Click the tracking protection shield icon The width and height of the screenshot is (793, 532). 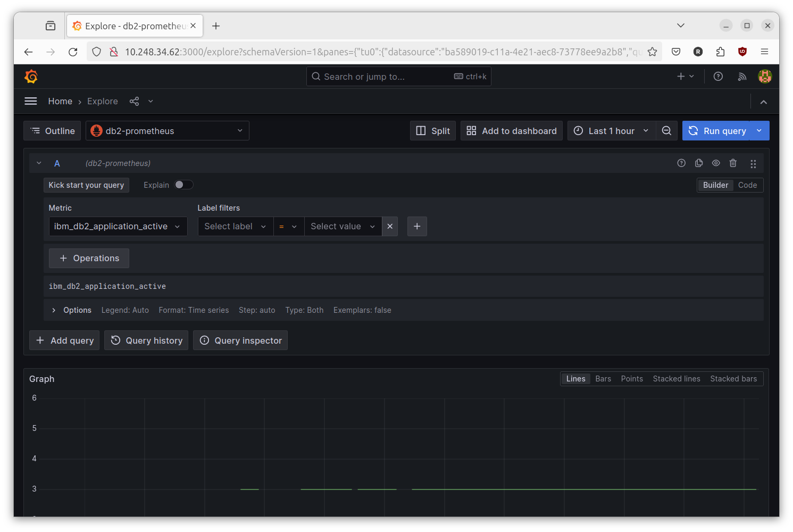96,52
